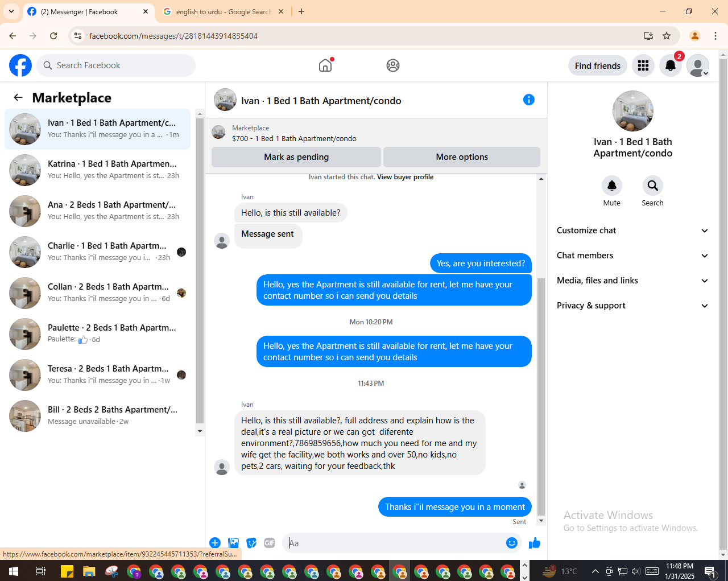Open the volume control in the system tray
This screenshot has height=581, width=728.
[x=636, y=571]
